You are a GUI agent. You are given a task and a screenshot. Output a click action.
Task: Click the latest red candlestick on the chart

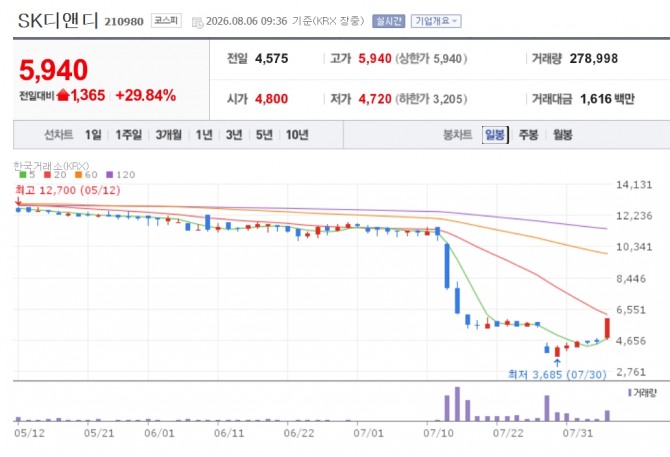pos(607,328)
